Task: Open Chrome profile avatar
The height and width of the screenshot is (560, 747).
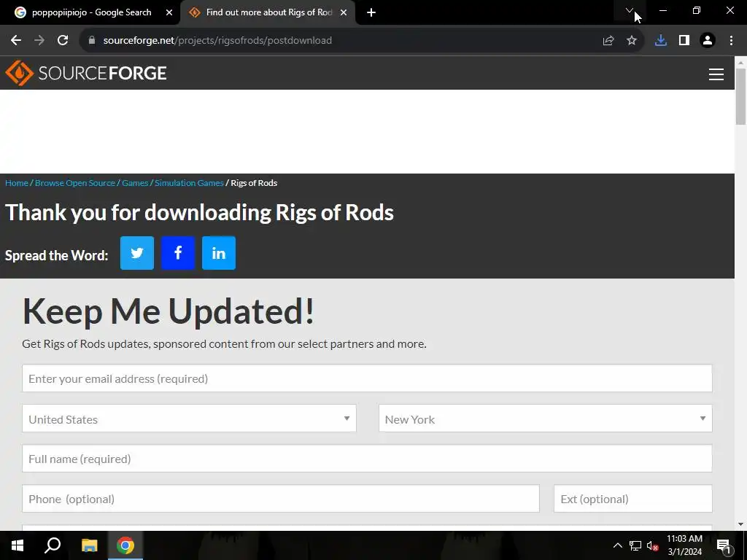Action: coord(708,41)
